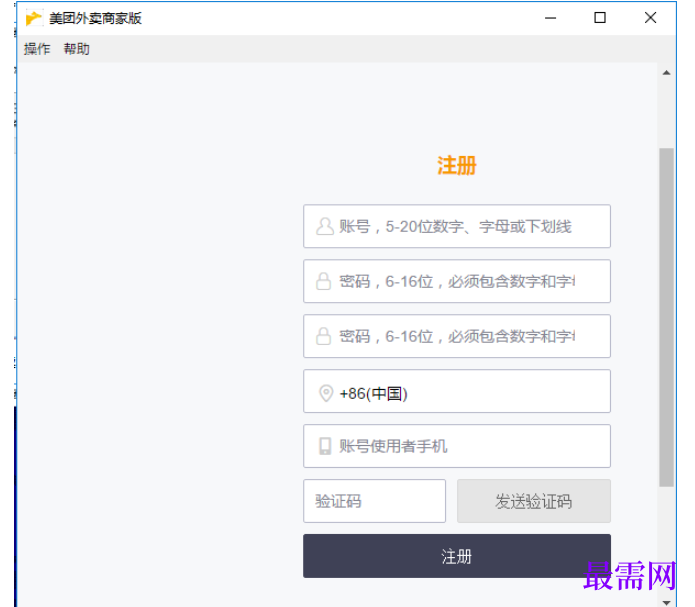
Task: Open the 帮助 menu
Action: coord(77,49)
